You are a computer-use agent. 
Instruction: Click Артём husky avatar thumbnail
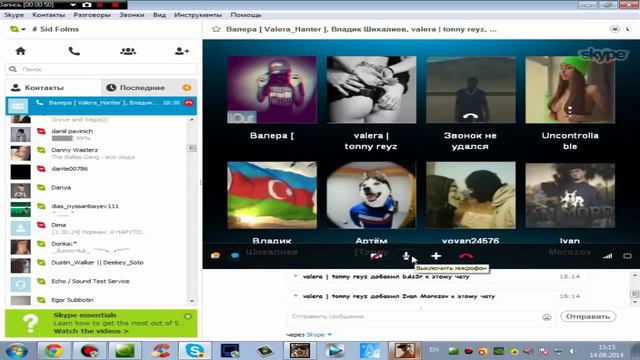(x=371, y=195)
